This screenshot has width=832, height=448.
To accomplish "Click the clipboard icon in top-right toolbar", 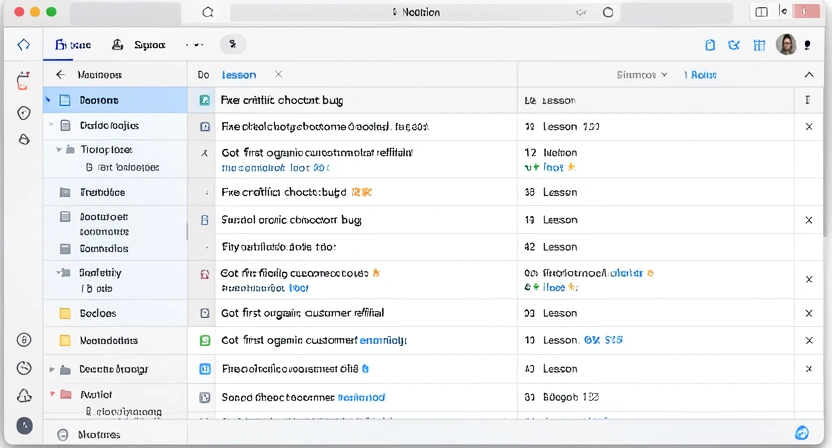I will [x=710, y=45].
